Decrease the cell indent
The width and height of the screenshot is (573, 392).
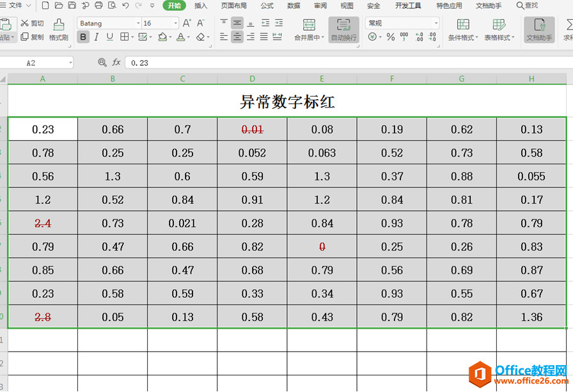[x=265, y=23]
